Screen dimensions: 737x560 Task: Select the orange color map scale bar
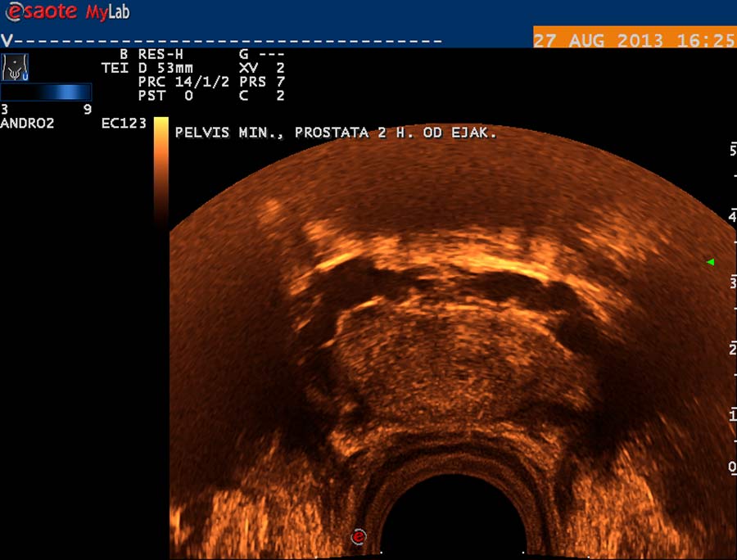161,170
